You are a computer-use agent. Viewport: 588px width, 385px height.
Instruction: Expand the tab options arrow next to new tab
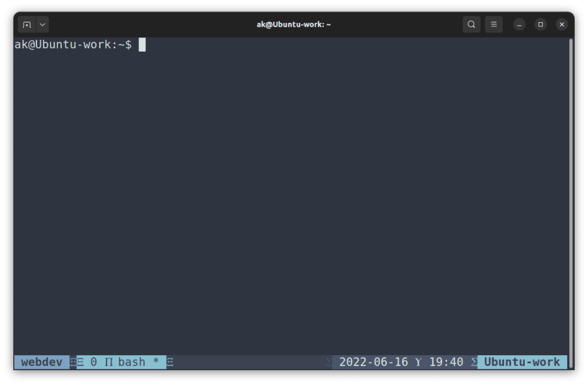click(x=42, y=24)
